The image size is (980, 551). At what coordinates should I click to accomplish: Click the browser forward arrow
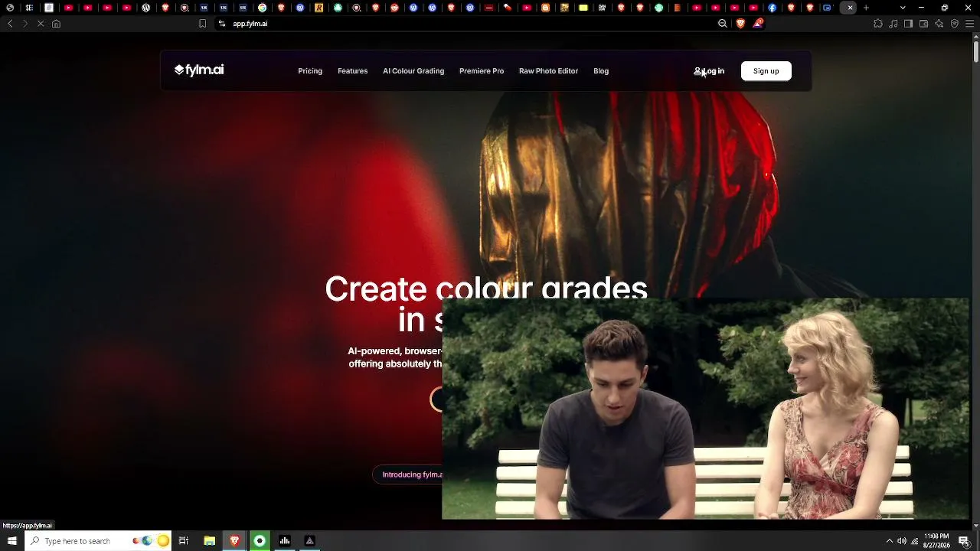click(x=24, y=24)
